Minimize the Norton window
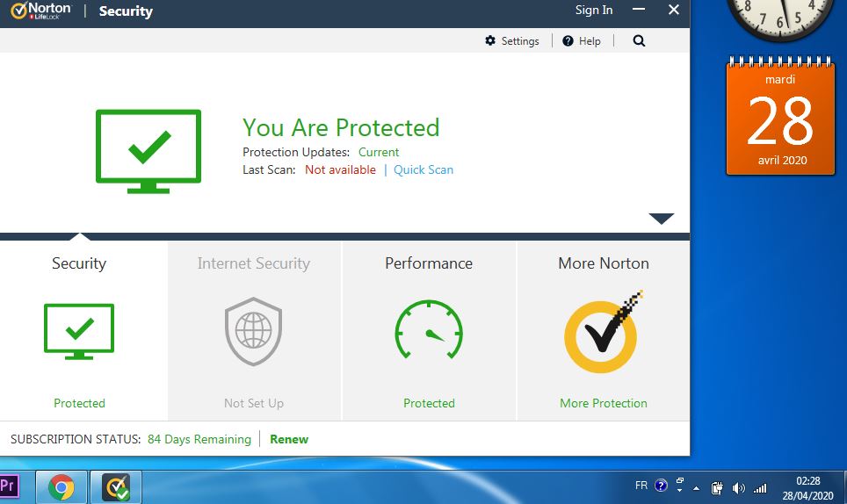The image size is (847, 504). 639,10
